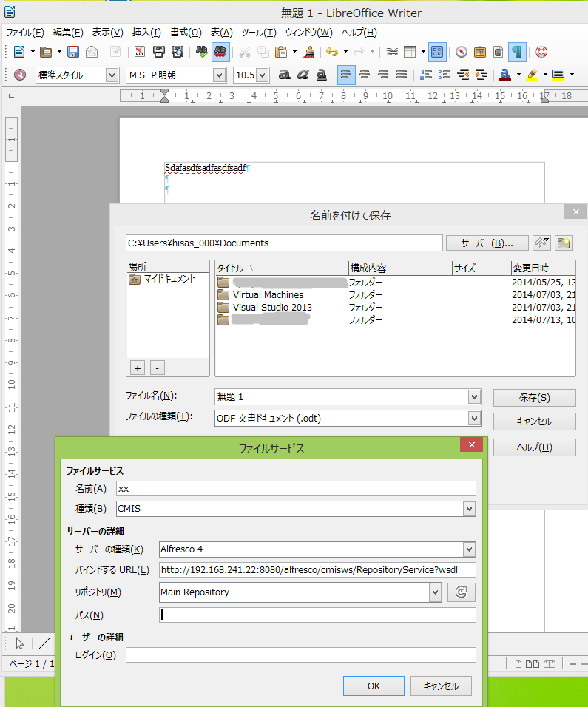Click キャンセル in the save dialog

(x=534, y=422)
